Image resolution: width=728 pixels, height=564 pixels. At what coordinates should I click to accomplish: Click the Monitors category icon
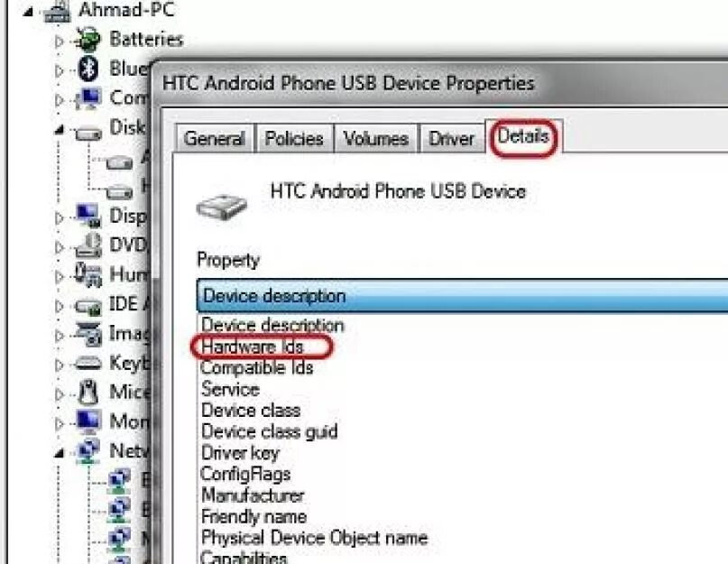(x=88, y=421)
